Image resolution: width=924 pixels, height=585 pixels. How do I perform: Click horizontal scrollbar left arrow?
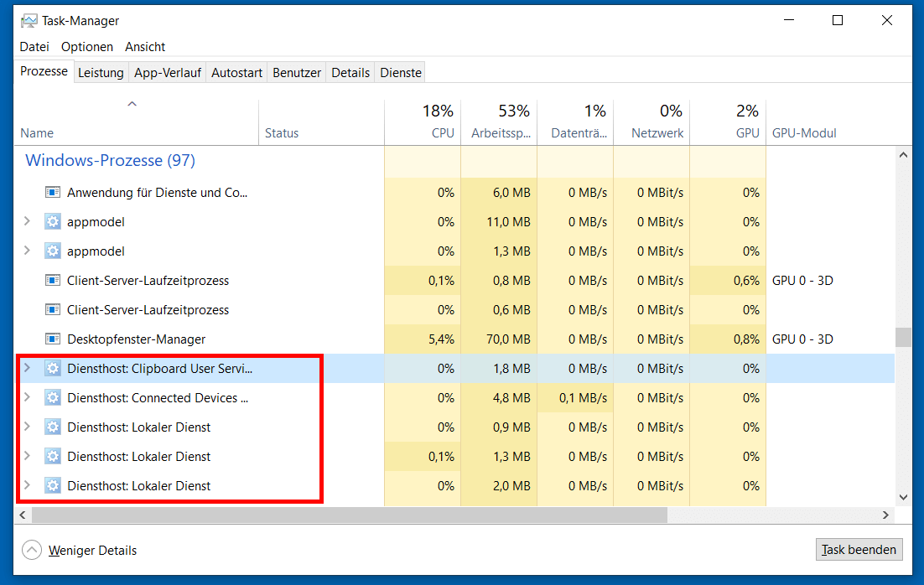click(x=23, y=515)
